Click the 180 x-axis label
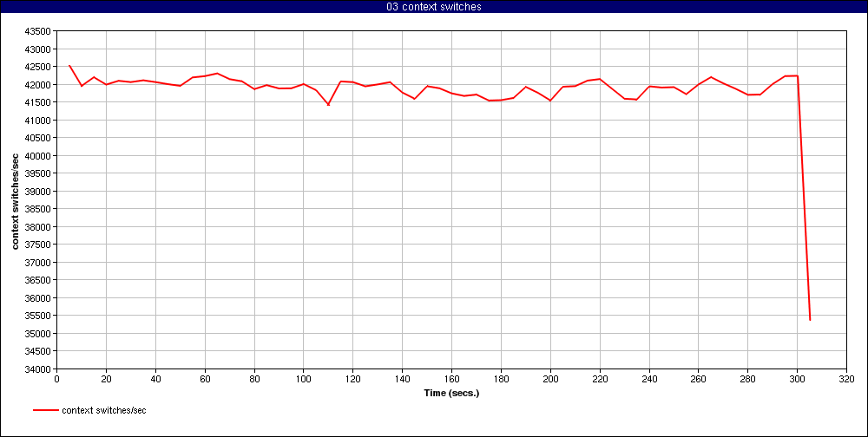Screen dimensions: 868x437 501,380
